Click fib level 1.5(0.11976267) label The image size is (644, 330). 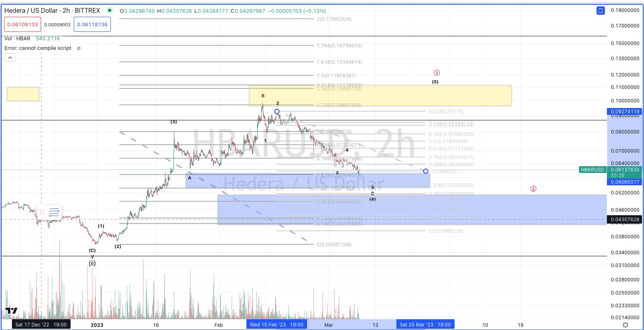[337, 76]
